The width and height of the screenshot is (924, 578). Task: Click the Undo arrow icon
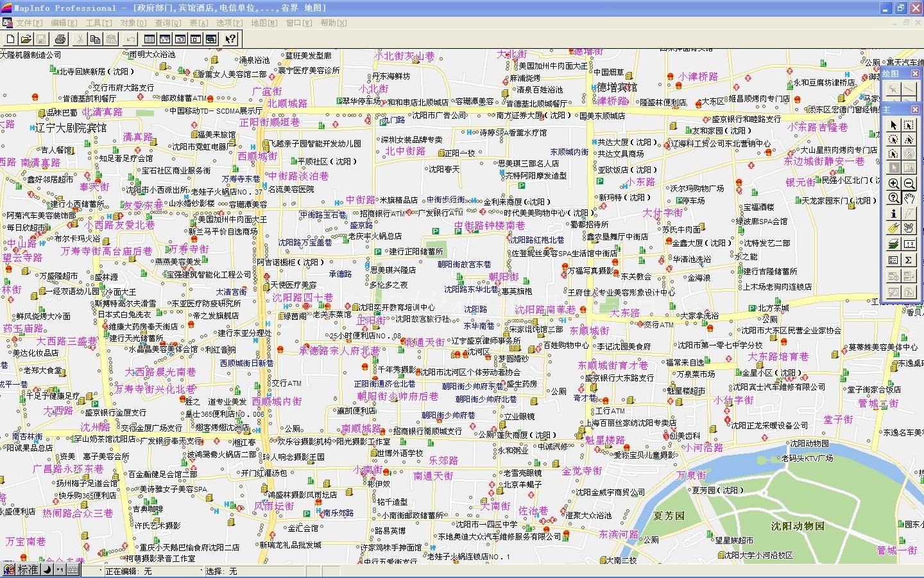[130, 39]
